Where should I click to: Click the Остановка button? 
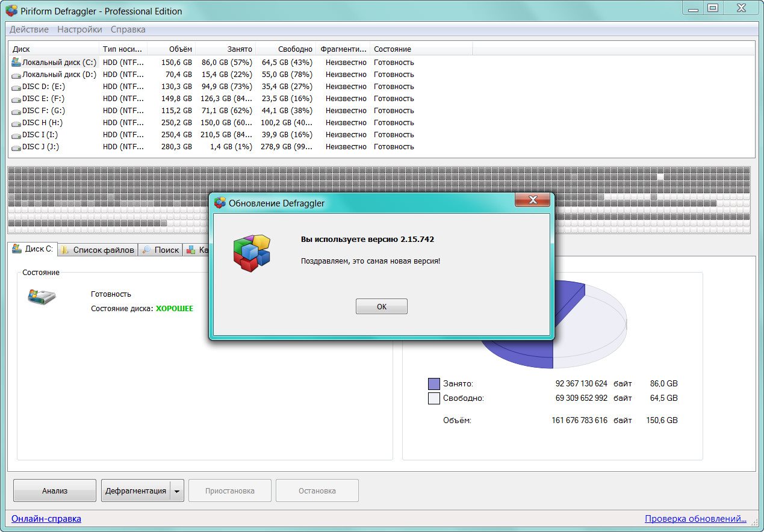click(x=317, y=491)
